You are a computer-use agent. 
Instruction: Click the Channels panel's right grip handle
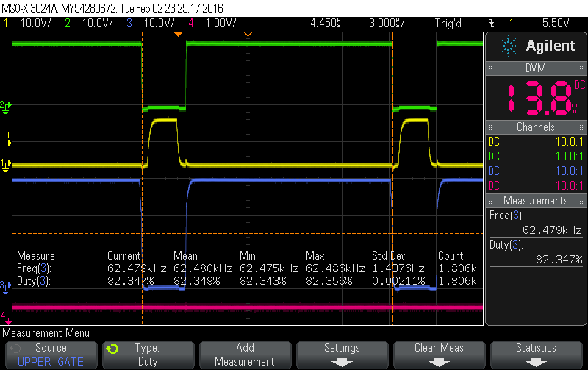pyautogui.click(x=581, y=127)
